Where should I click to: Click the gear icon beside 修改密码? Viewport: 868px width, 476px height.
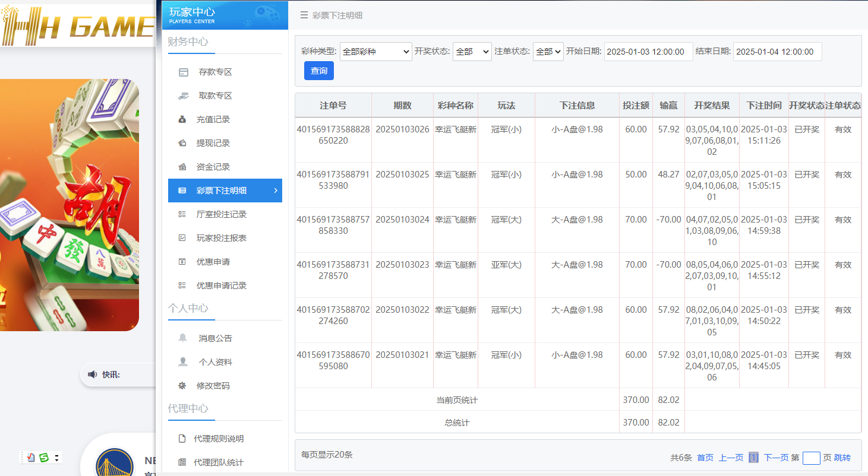point(182,386)
